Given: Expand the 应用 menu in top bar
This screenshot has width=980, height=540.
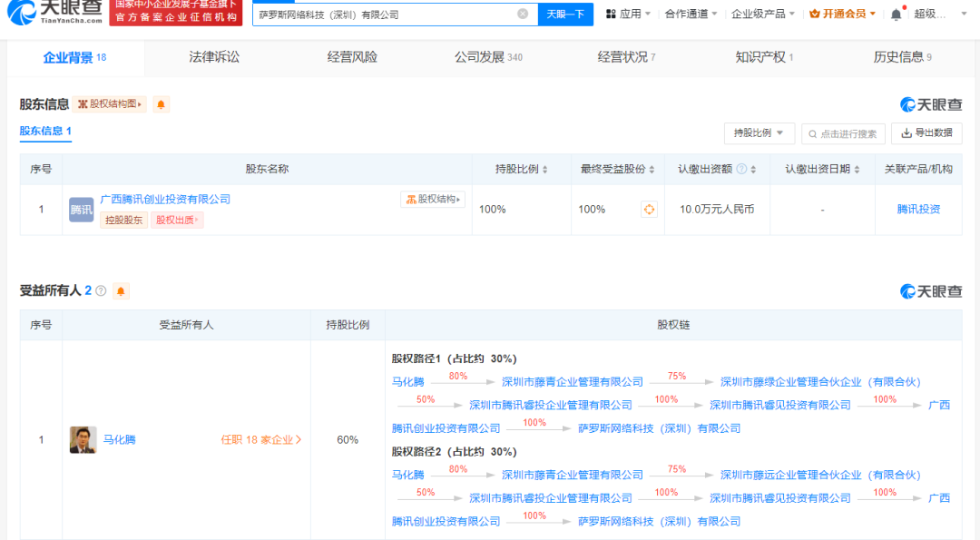Looking at the screenshot, I should [629, 15].
